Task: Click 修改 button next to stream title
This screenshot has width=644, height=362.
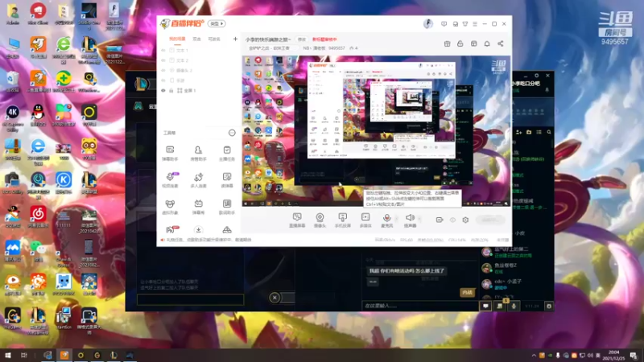Action: (302, 39)
